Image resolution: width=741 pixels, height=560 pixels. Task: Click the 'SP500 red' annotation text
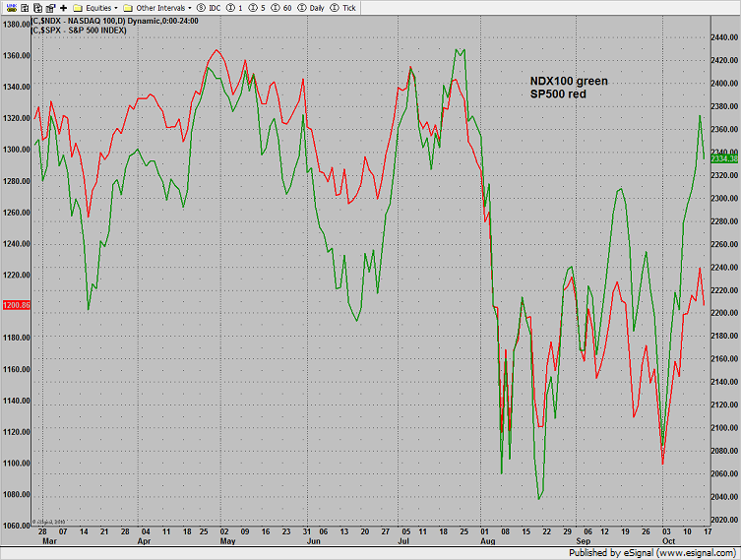pyautogui.click(x=558, y=94)
